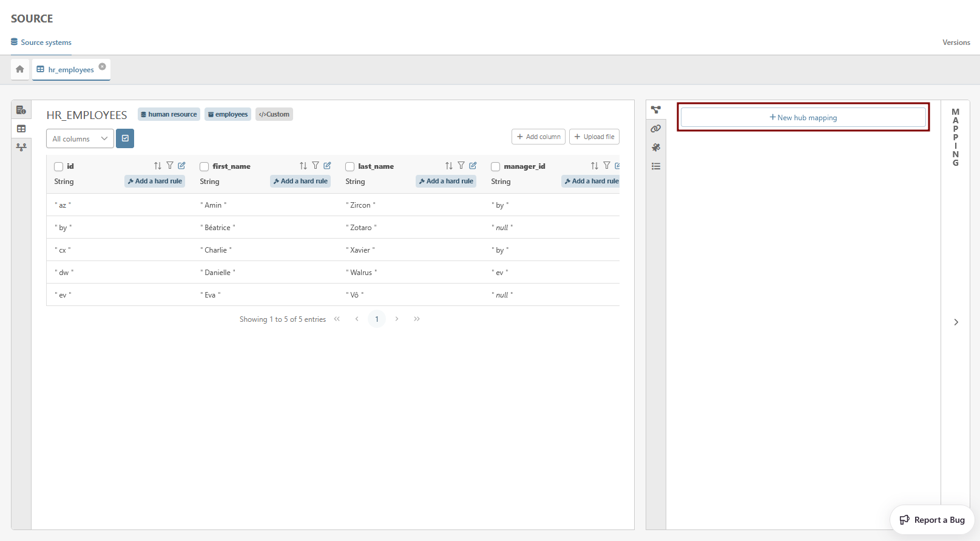Go to next page in pagination

(x=397, y=319)
